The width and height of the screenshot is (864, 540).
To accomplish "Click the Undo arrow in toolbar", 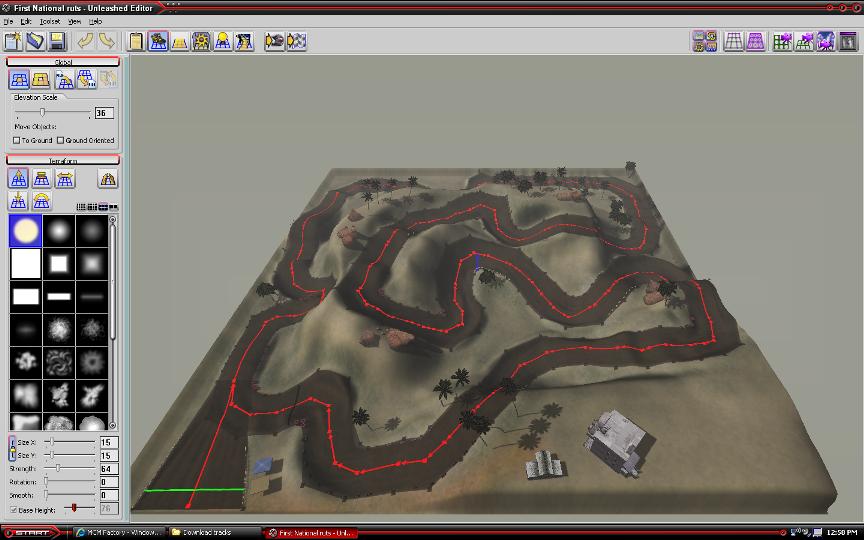I will 86,41.
